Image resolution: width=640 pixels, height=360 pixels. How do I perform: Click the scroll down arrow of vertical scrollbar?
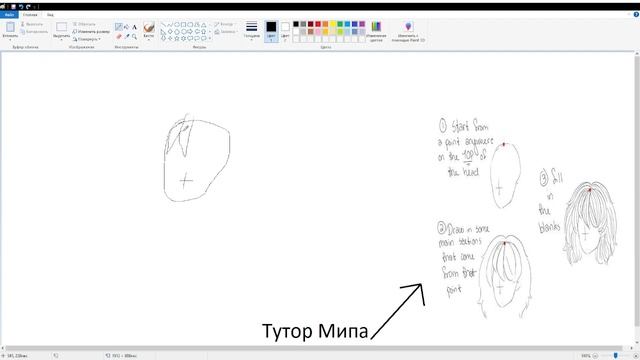tap(637, 343)
